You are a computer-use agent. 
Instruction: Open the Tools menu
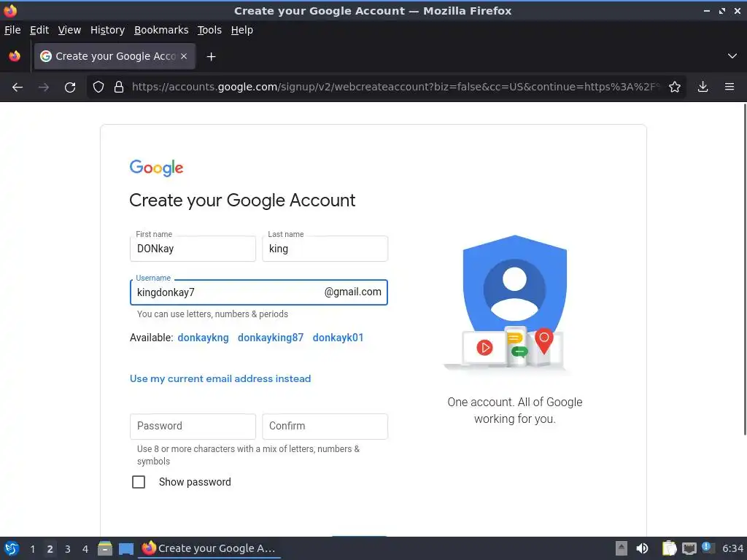[209, 30]
